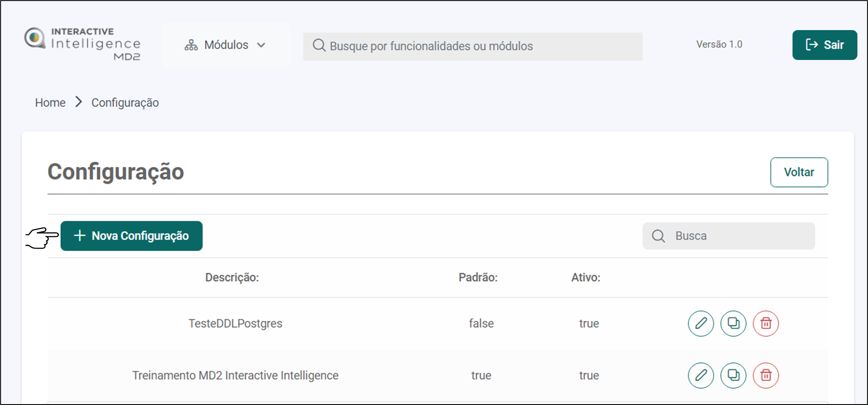Delete Treinamento MD2 Interactive Intelligence configuration

(x=765, y=375)
